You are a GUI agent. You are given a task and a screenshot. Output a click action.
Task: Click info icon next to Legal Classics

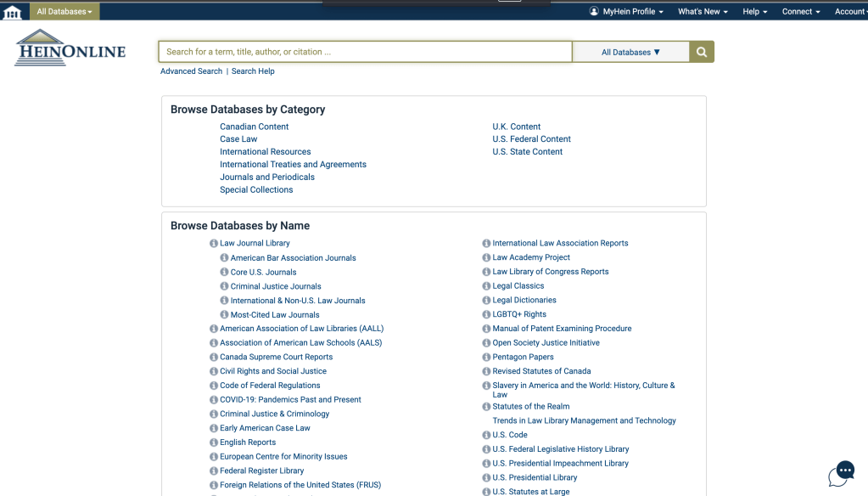pos(486,286)
